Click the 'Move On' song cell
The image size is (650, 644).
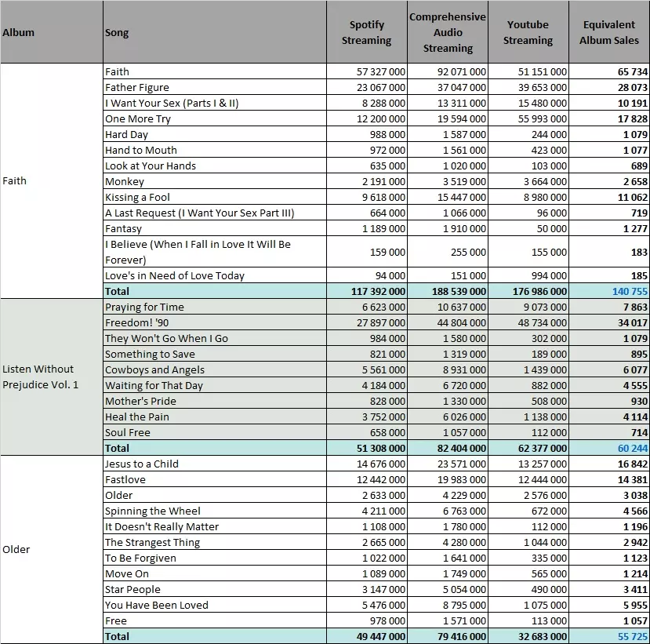[x=215, y=573]
